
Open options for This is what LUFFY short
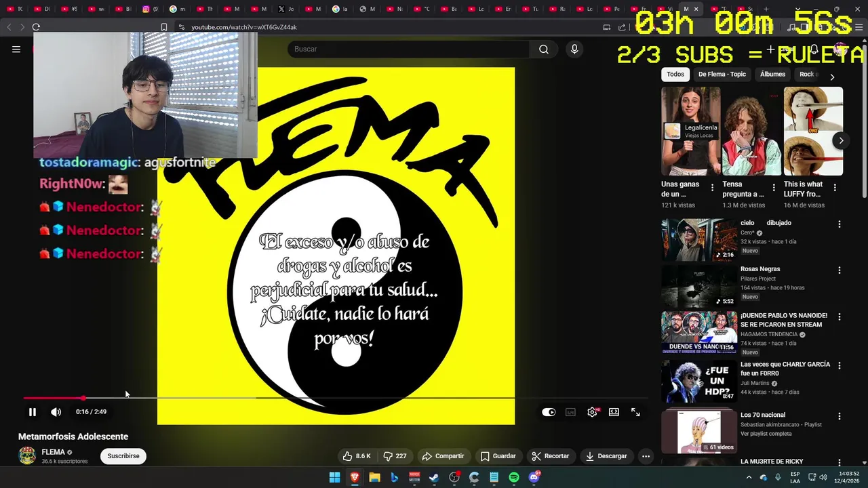(x=835, y=188)
